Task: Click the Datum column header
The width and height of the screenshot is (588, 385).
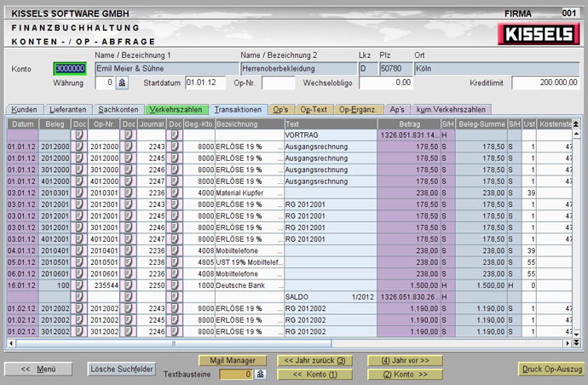Action: coord(22,124)
